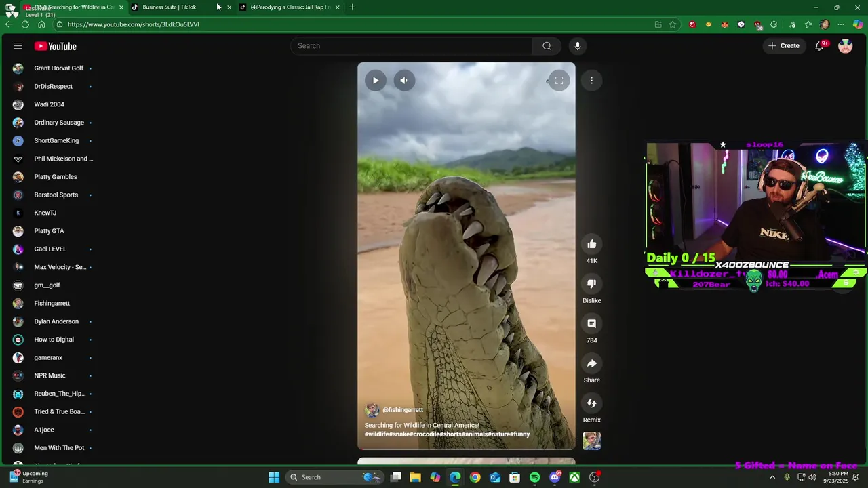Open the MetaMask fox extension
Viewport: 868px width, 488px height.
(724, 24)
